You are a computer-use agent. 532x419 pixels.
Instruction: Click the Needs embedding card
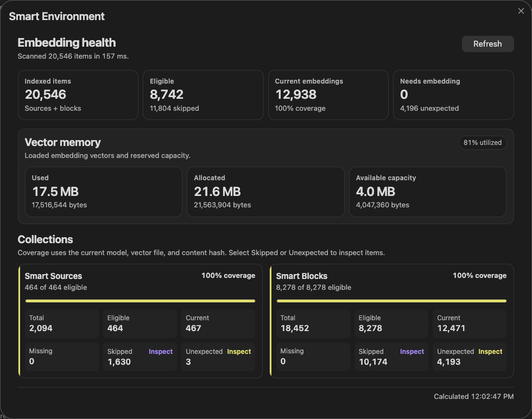[453, 95]
